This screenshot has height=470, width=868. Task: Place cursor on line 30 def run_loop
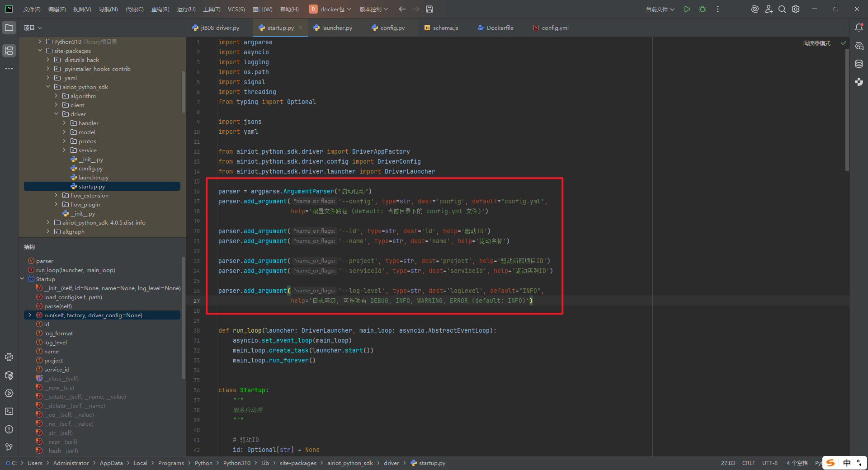[357, 330]
